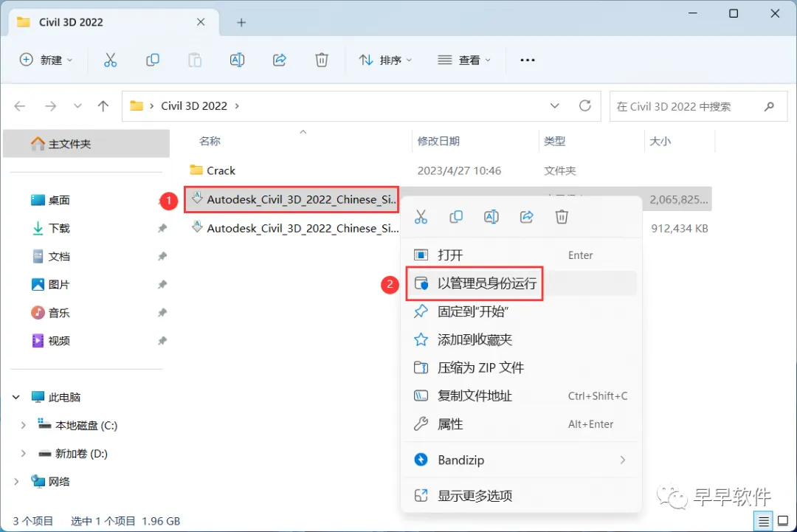Image resolution: width=797 pixels, height=532 pixels.
Task: Select 新加卷 (D:) drive
Action: [x=73, y=453]
